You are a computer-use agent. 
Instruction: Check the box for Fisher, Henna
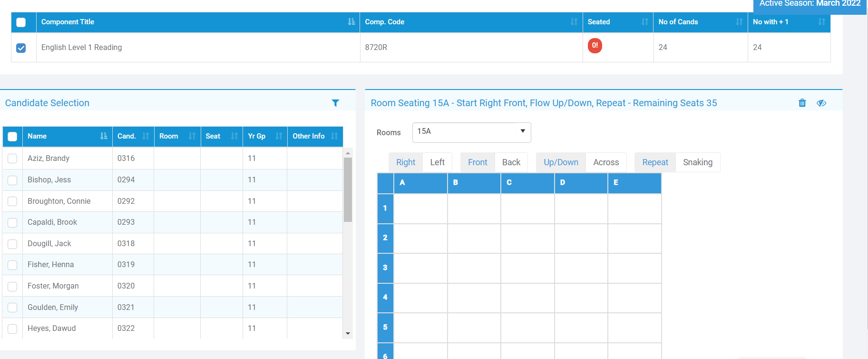[12, 265]
